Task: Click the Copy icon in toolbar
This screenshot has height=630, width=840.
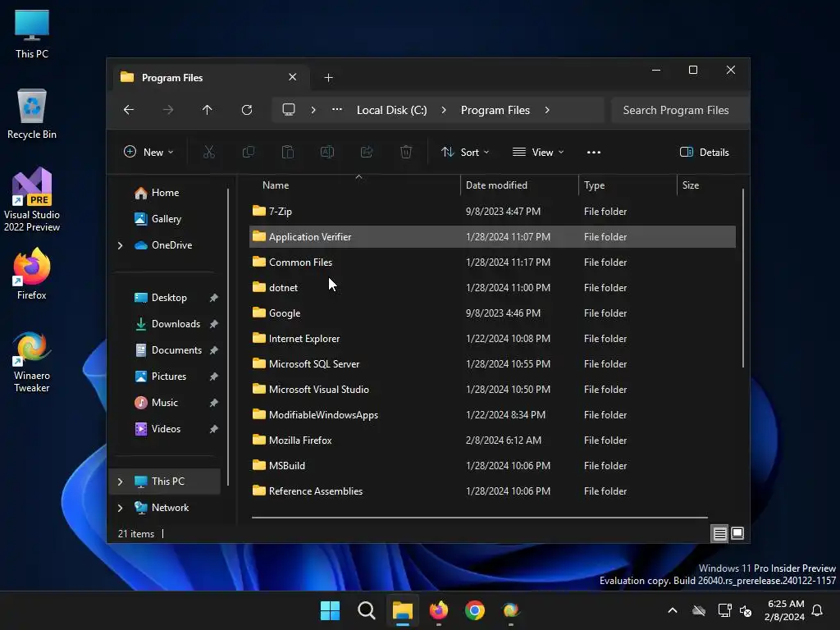Action: (248, 152)
